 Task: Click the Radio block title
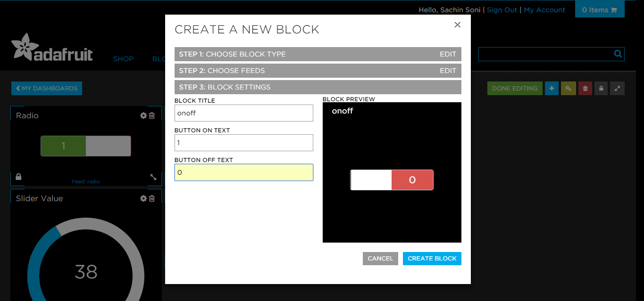pyautogui.click(x=27, y=115)
